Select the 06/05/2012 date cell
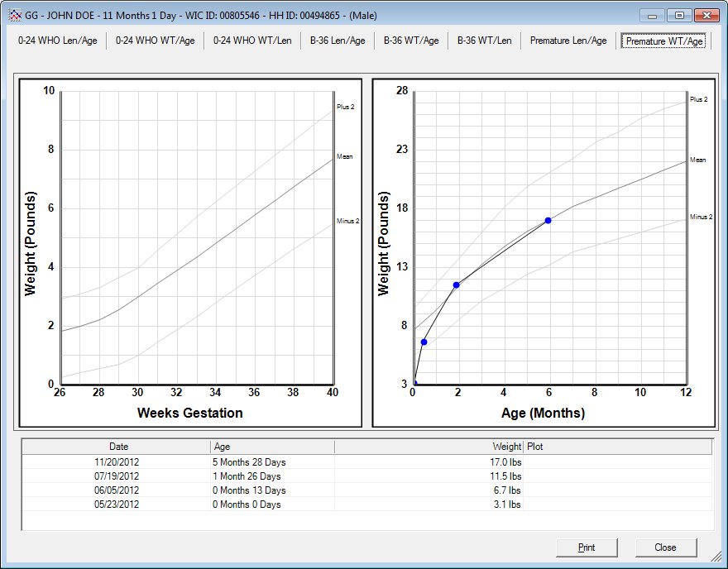728x569 pixels. coord(117,490)
